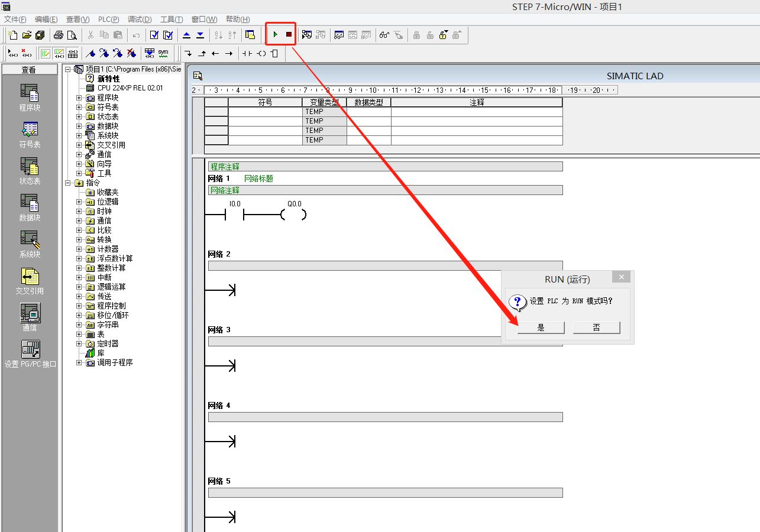Screen dimensions: 760x532
Task: Click the Upload (blue up arrow) icon
Action: [x=187, y=35]
